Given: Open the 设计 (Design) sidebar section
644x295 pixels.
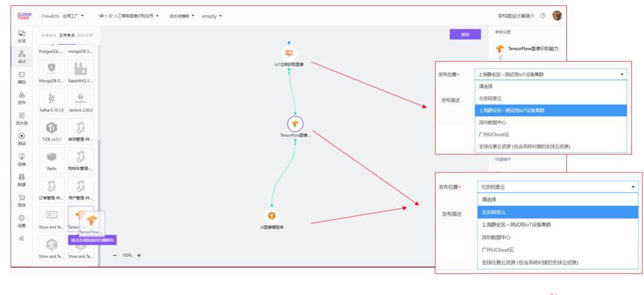Looking at the screenshot, I should [x=22, y=56].
